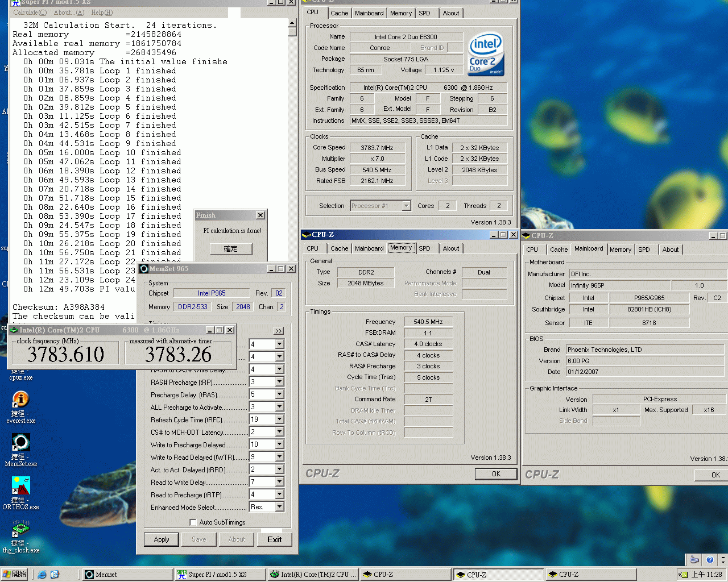Switch to Graphics-side CPU-Z window CPU tab
Image resolution: width=728 pixels, height=582 pixels.
532,250
